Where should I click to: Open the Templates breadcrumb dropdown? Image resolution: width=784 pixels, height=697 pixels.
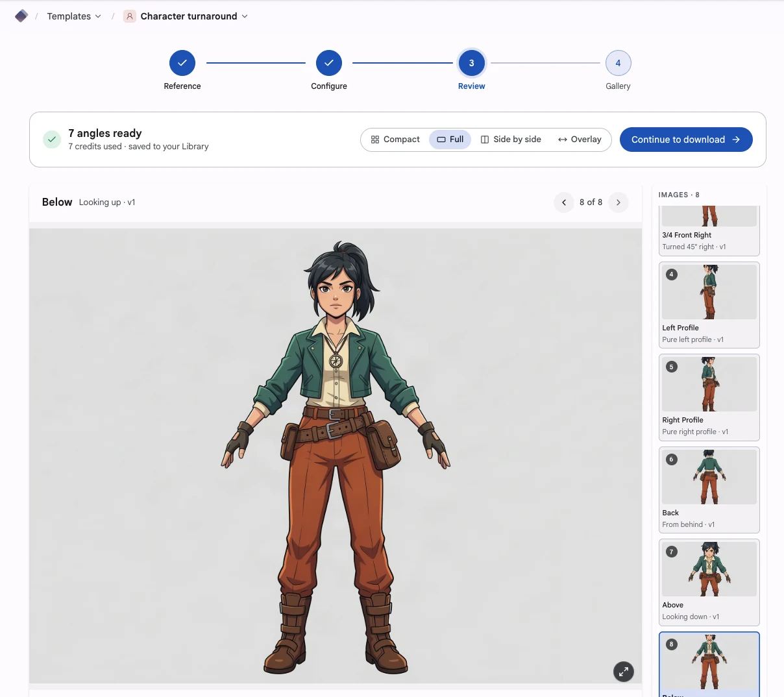[74, 16]
